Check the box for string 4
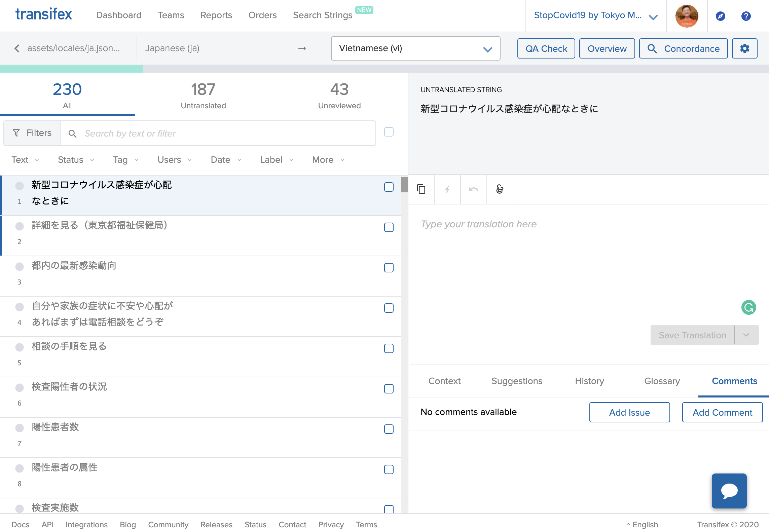The height and width of the screenshot is (532, 769). point(389,308)
